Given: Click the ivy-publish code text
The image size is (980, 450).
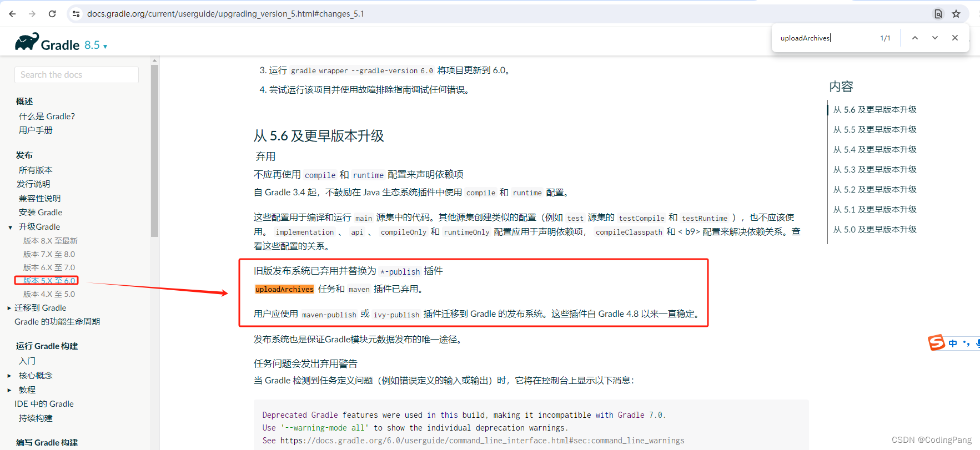Looking at the screenshot, I should tap(396, 315).
